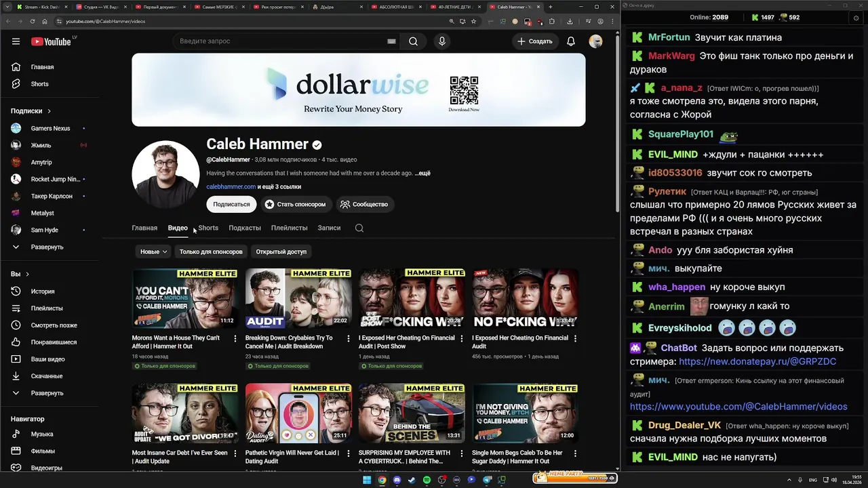
Task: Open options for 'Breaking Down: Crybabies' video
Action: click(x=349, y=338)
